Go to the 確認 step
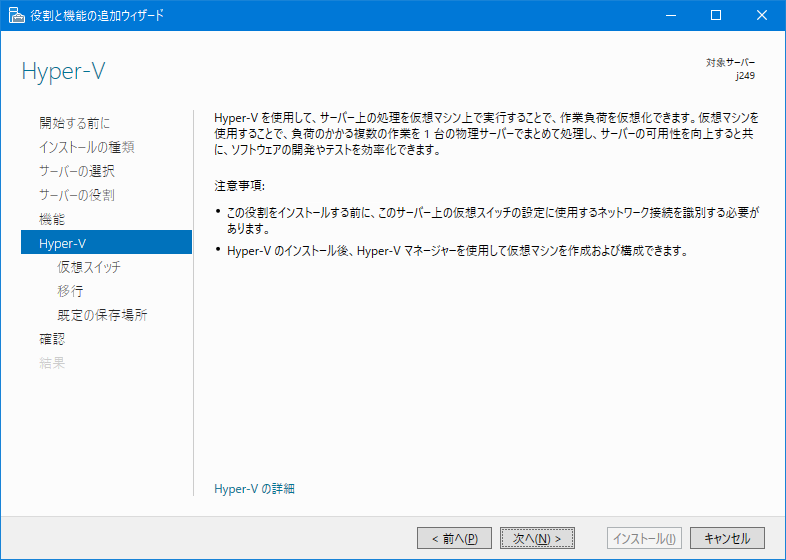786x560 pixels. pos(51,339)
